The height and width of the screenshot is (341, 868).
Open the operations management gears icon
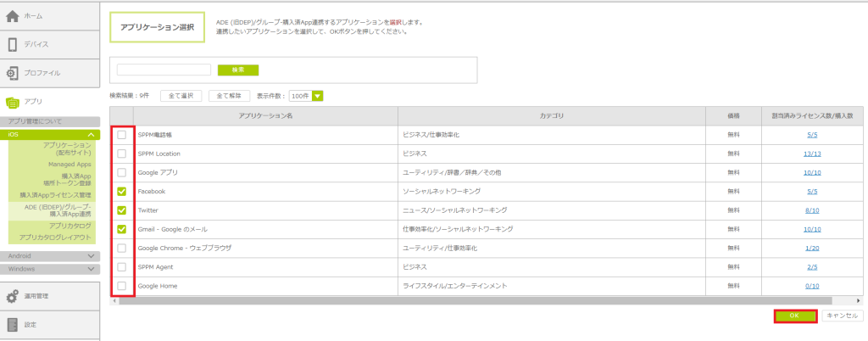point(12,296)
